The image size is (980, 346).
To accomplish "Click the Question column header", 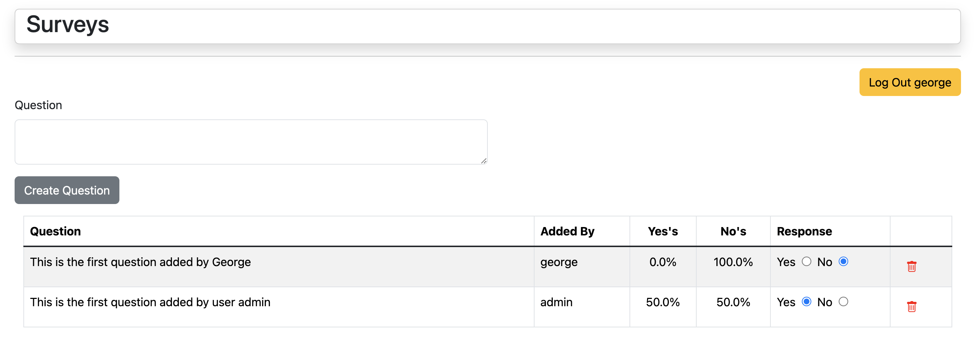I will 55,231.
